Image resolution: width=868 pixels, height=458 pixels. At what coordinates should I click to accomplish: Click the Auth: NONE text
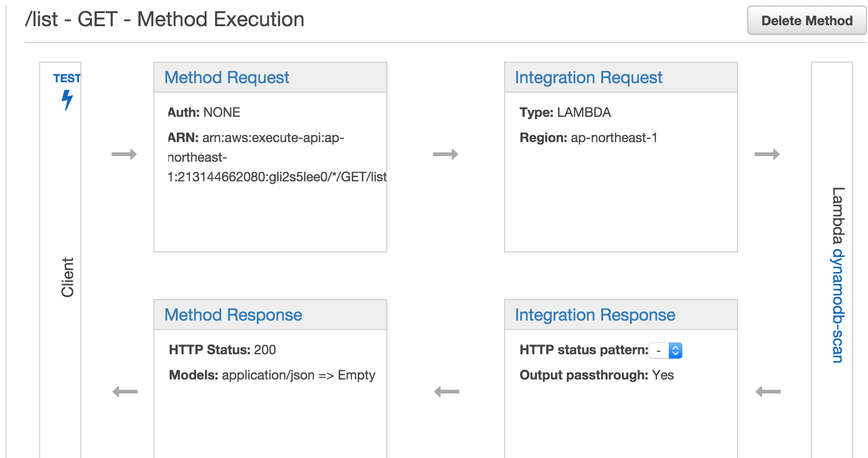click(x=204, y=112)
